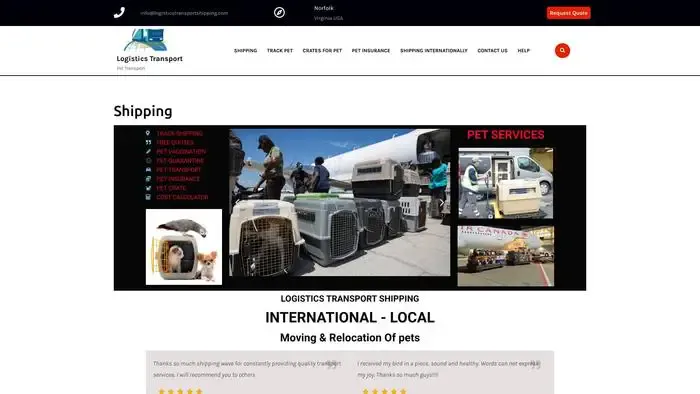The image size is (700, 394).
Task: Click the testimonial about the bird received
Action: [448, 369]
